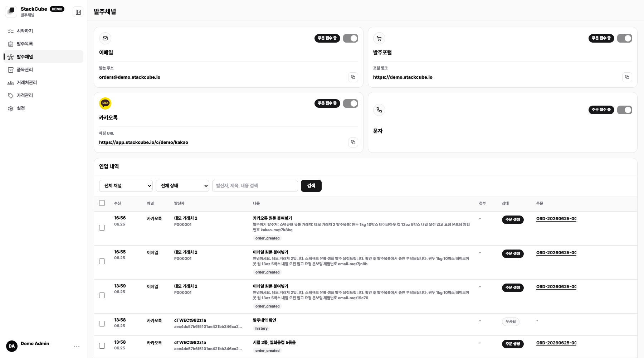The height and width of the screenshot is (358, 644).
Task: Check the 16:55 이메일 row checkbox
Action: 102,261
